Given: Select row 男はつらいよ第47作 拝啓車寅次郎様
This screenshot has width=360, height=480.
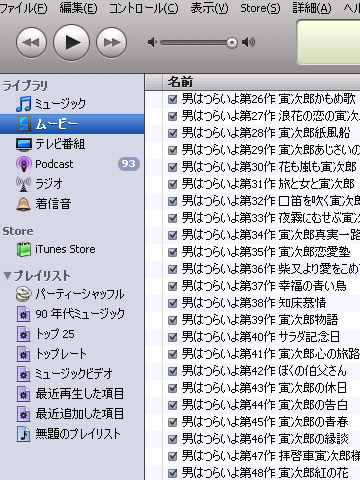Looking at the screenshot, I should (x=253, y=456).
